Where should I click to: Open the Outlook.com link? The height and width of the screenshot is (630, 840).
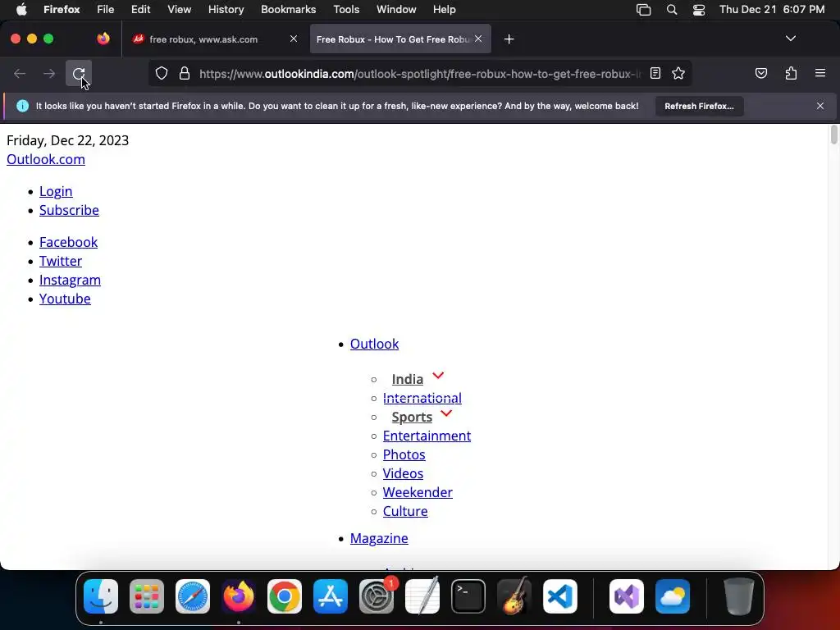46,159
